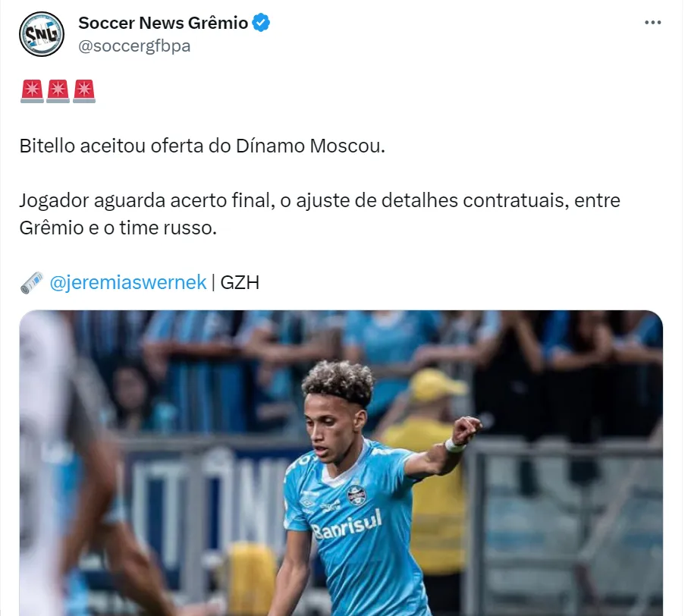Click the blue verified badge icon

[x=261, y=23]
